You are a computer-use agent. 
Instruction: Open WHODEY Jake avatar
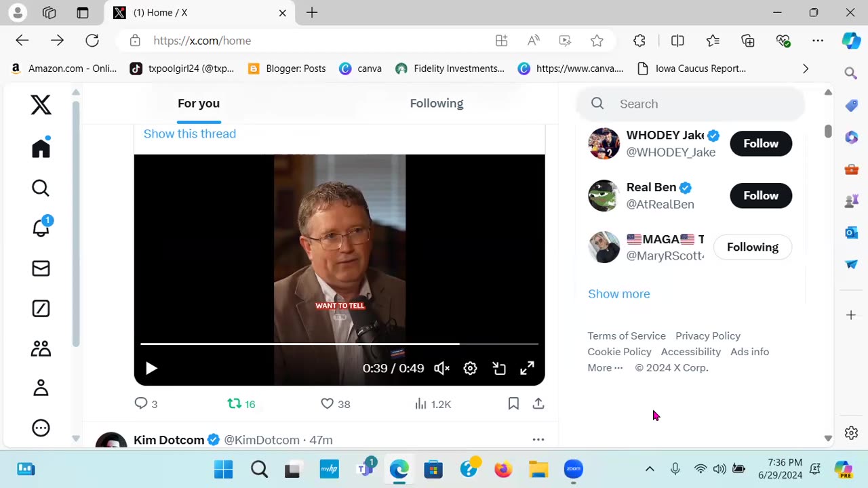coord(604,144)
